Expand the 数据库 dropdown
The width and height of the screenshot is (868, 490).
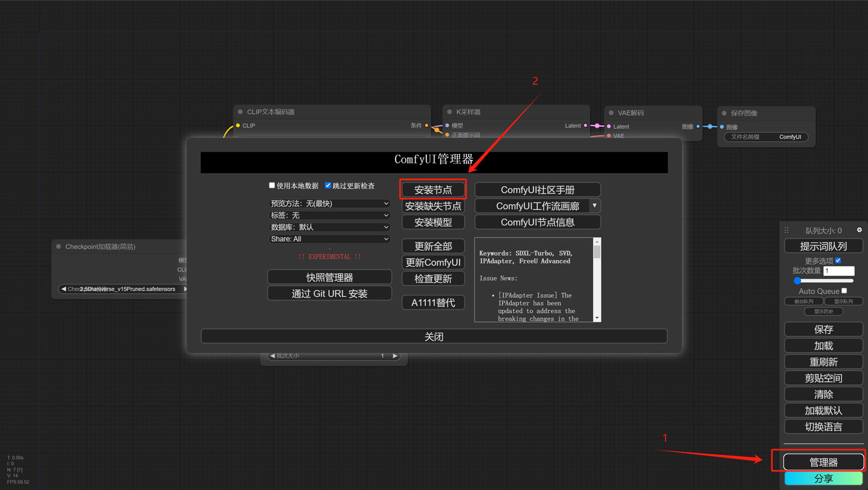coord(329,227)
